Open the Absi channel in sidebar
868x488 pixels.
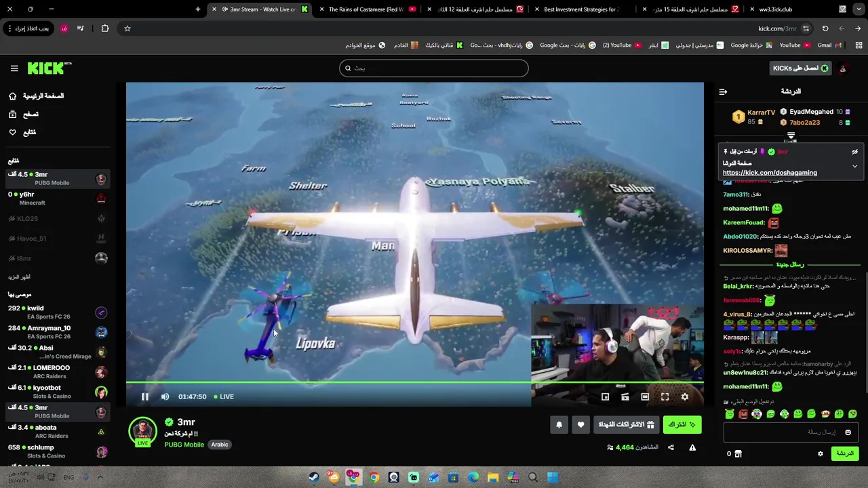coord(58,352)
